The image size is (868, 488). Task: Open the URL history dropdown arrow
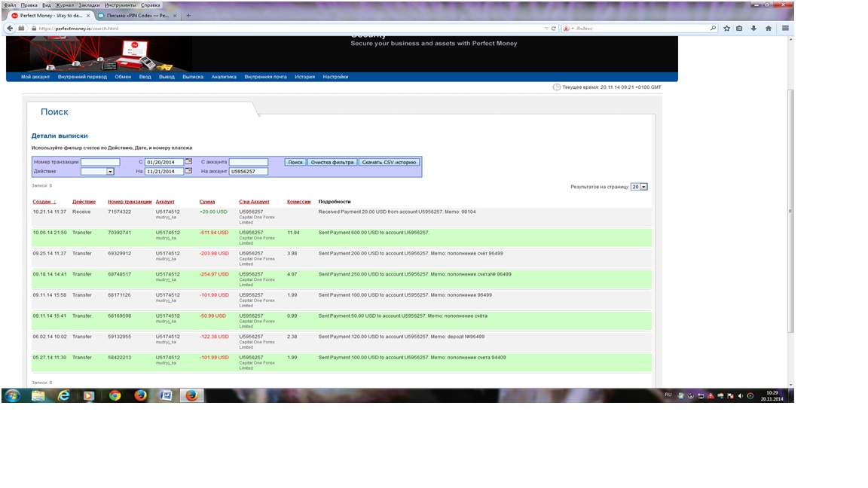tap(546, 28)
